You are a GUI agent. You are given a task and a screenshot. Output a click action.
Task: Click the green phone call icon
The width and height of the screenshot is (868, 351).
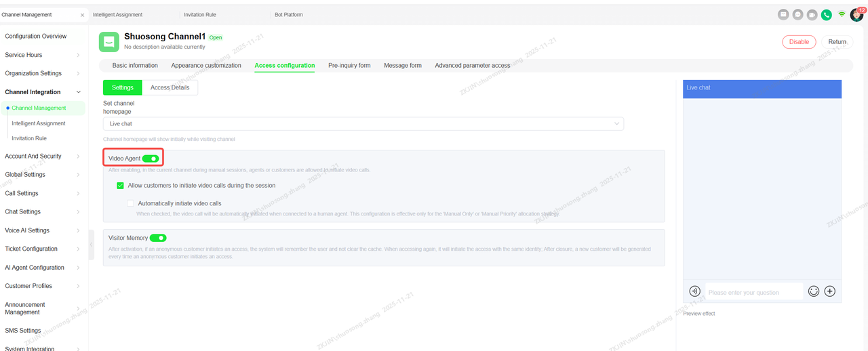click(x=826, y=14)
